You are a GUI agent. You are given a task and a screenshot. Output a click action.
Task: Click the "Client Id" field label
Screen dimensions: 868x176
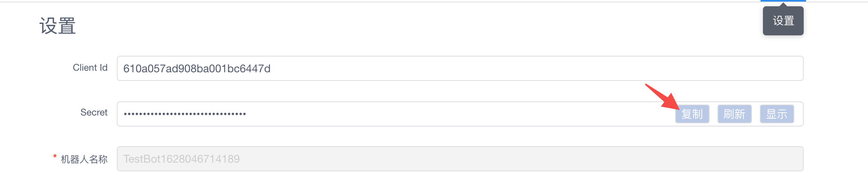90,68
